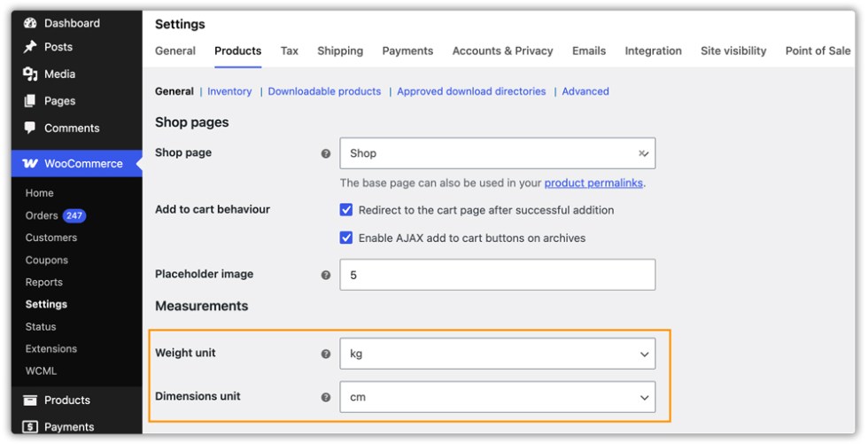868x444 pixels.
Task: Open the Shop page dropdown
Action: point(497,153)
